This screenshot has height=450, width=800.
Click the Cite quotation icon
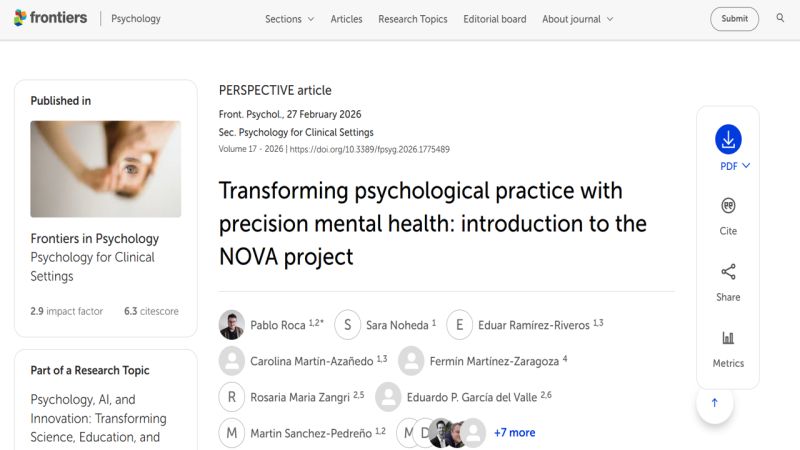coord(728,206)
